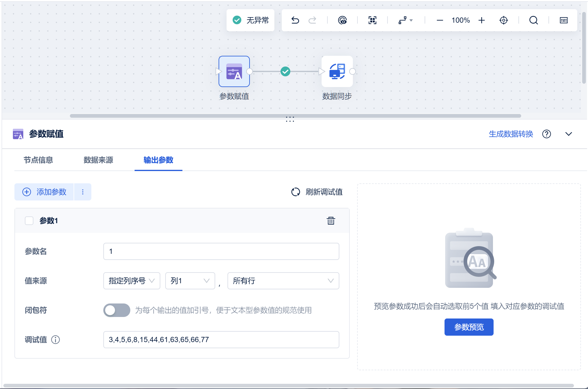588x389 pixels.
Task: Click the 参数预览 button
Action: [469, 327]
